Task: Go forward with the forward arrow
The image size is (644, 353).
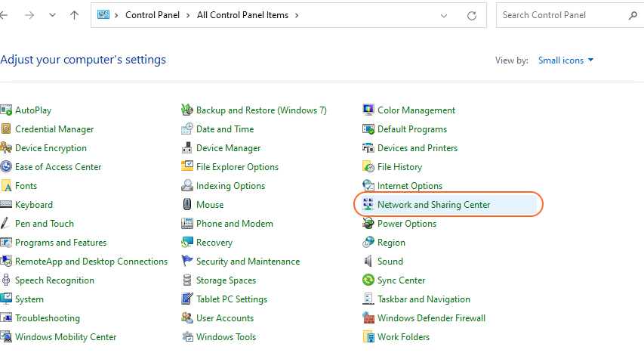Action: point(29,15)
